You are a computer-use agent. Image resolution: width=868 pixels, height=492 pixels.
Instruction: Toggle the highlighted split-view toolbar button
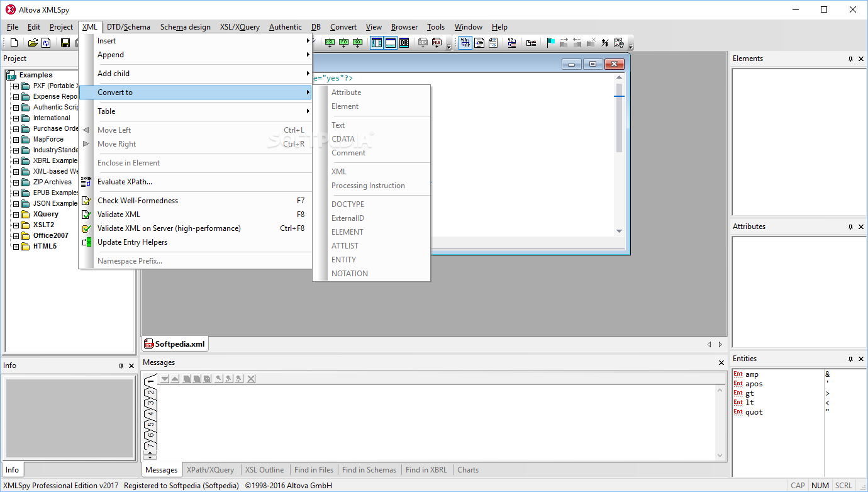coord(377,43)
